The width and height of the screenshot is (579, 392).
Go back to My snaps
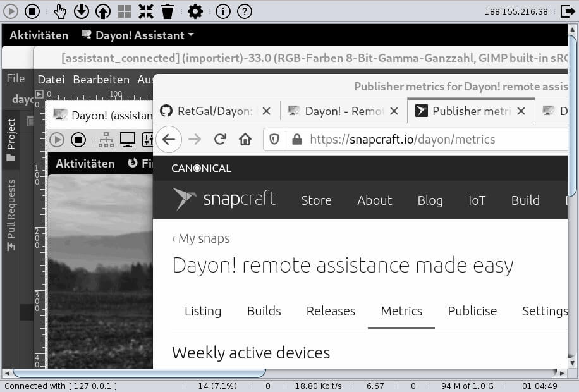(201, 238)
